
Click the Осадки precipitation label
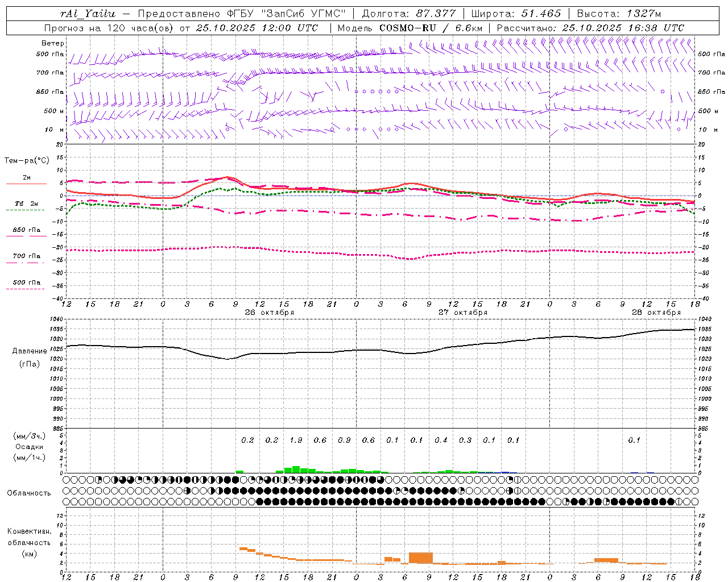(30, 447)
